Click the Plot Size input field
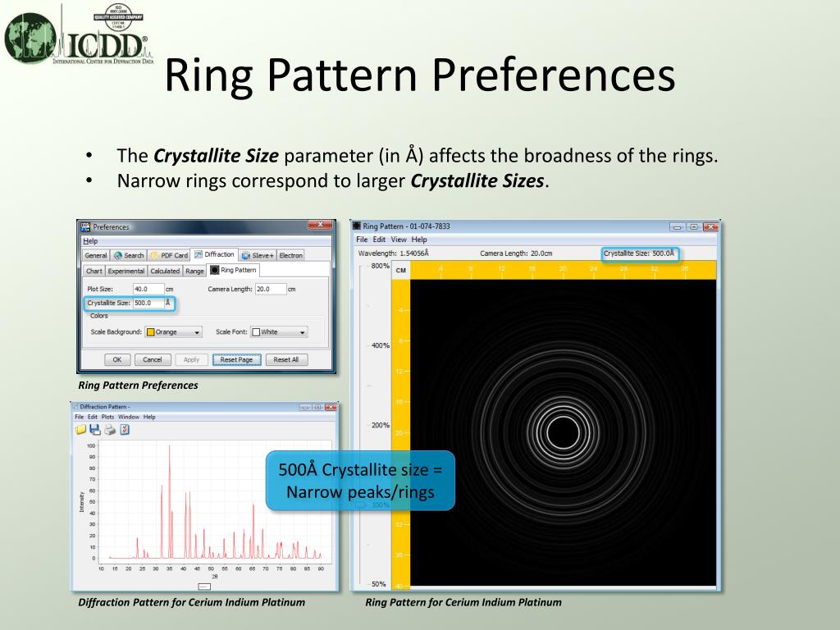Screen dimensions: 840x630 click(148, 289)
